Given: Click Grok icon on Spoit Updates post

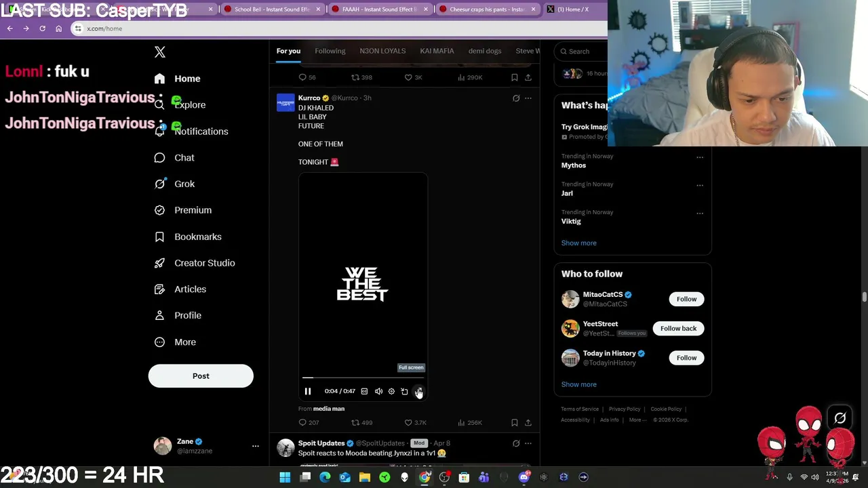Looking at the screenshot, I should click(x=515, y=443).
